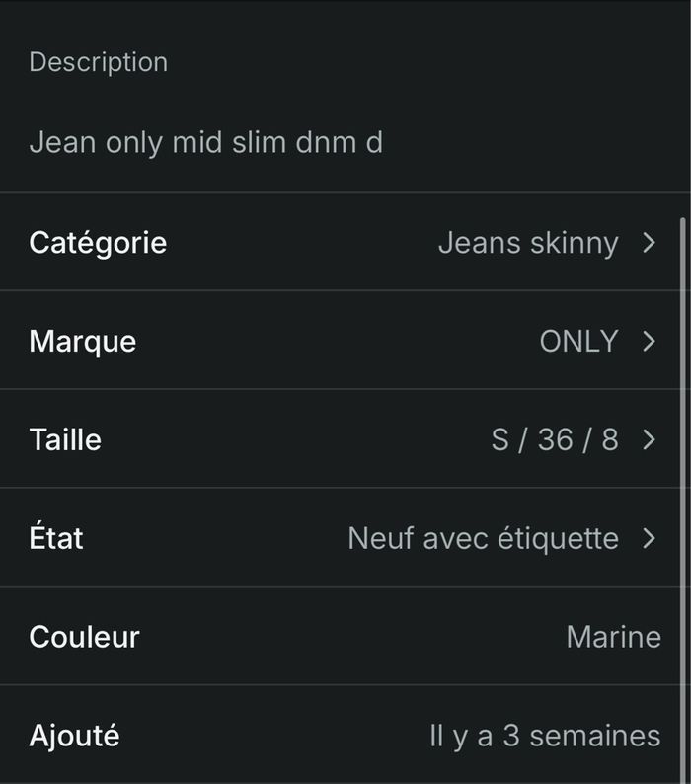Click the Ajouté row label
The width and height of the screenshot is (691, 784).
click(74, 736)
